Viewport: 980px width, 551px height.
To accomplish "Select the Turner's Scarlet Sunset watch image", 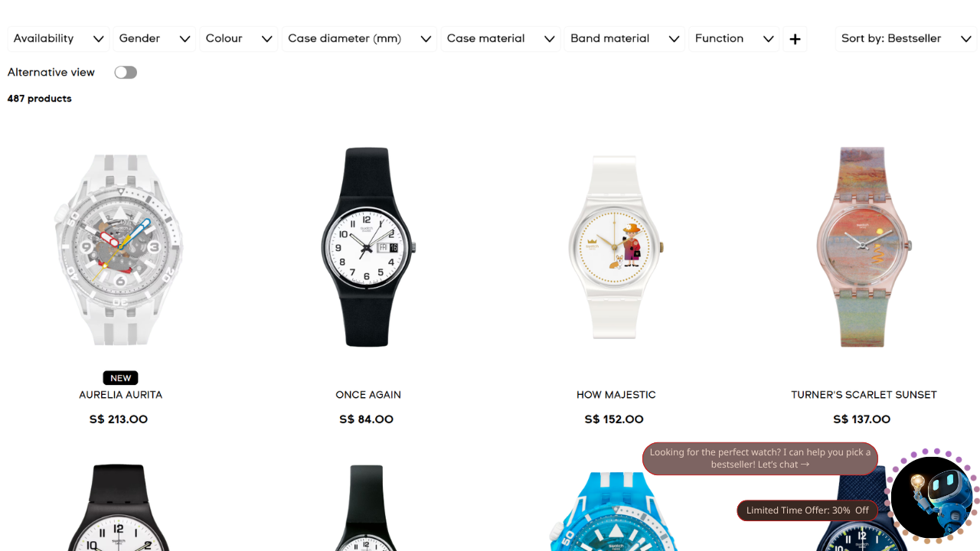I will [x=863, y=246].
